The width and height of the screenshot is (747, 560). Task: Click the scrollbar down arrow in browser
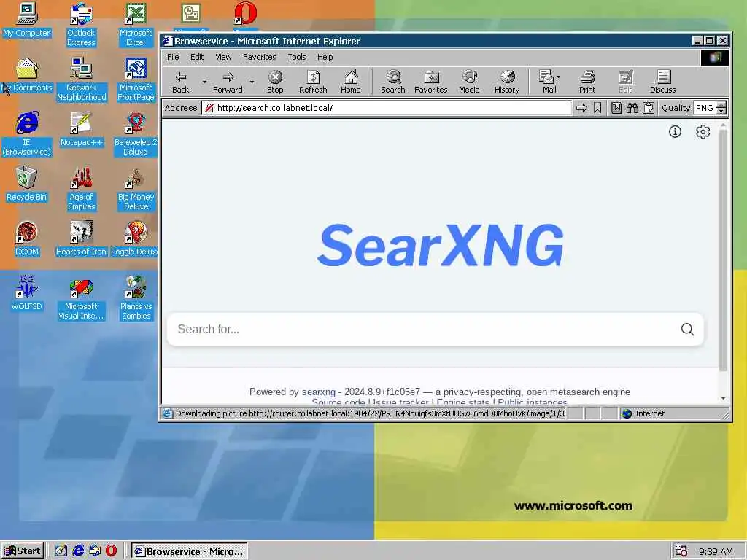[x=723, y=398]
